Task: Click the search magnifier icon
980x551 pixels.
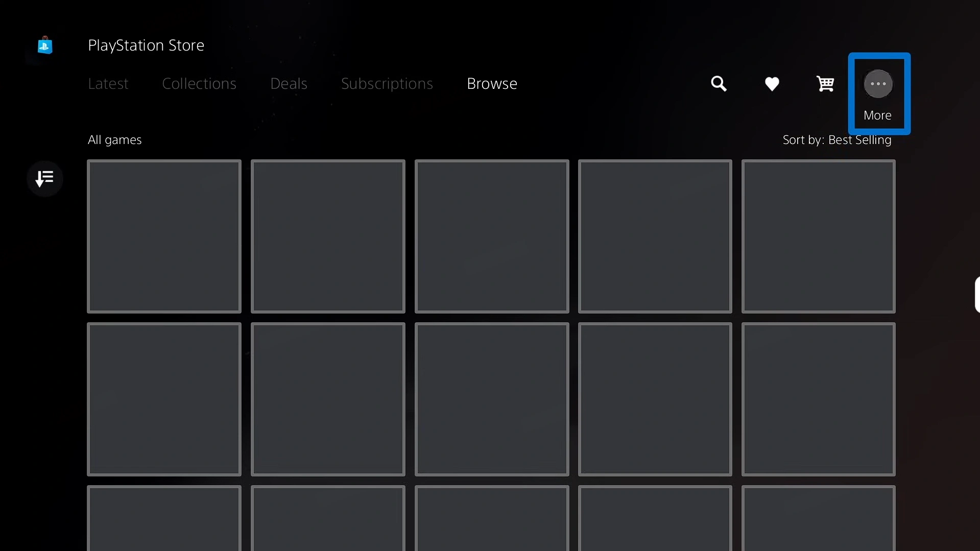Action: click(719, 84)
